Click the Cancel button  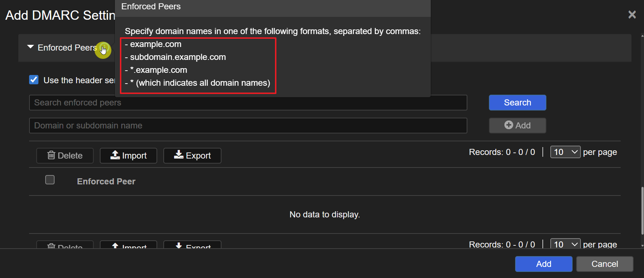click(605, 264)
